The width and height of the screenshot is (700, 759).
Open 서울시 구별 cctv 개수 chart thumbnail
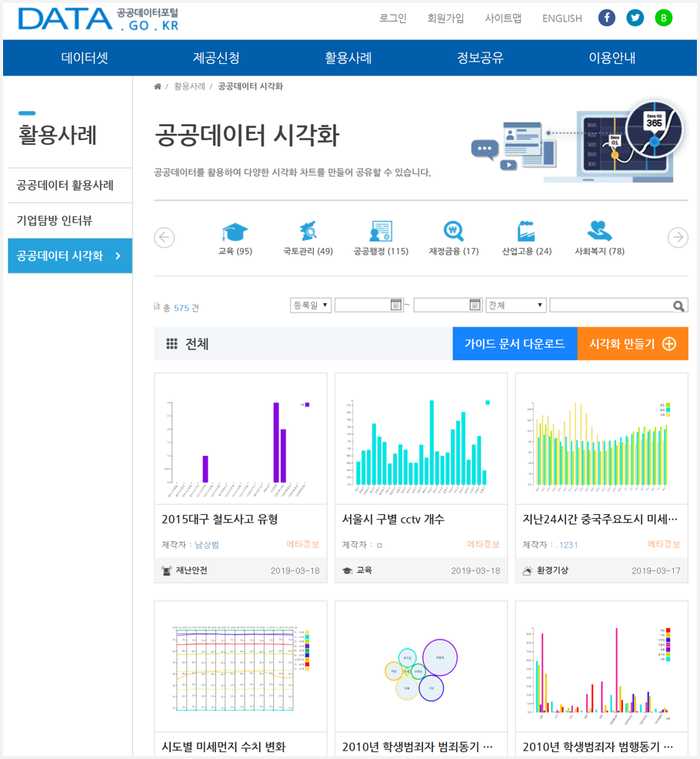point(421,439)
